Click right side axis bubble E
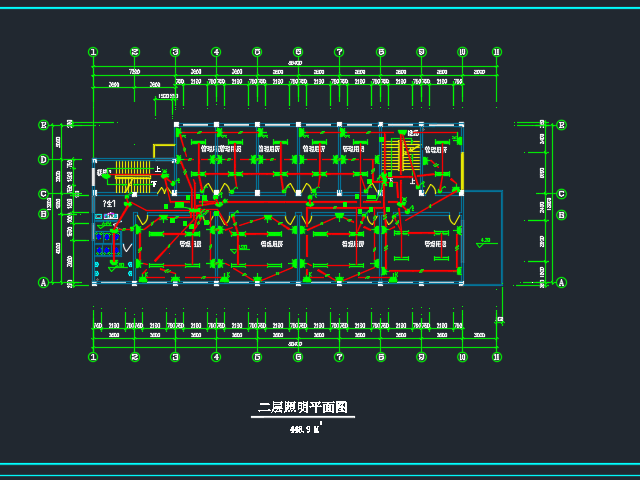The height and width of the screenshot is (480, 640). pyautogui.click(x=561, y=125)
